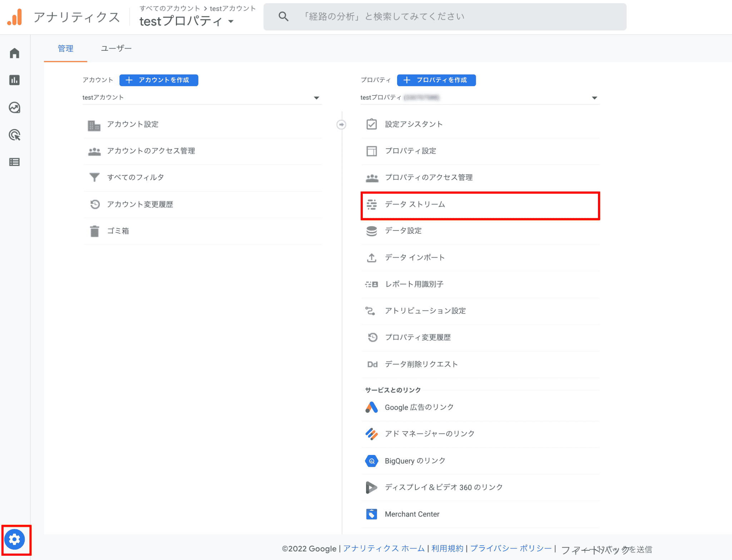732x560 pixels.
Task: Open the Advertising cursor icon
Action: [x=15, y=135]
